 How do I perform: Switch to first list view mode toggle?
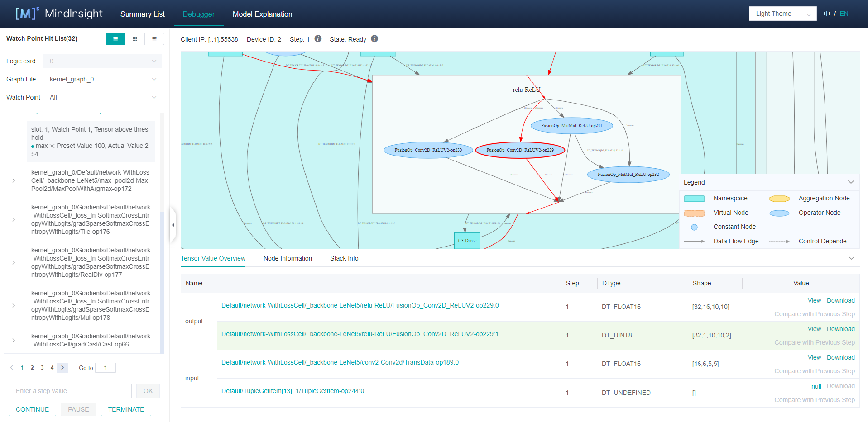click(115, 39)
